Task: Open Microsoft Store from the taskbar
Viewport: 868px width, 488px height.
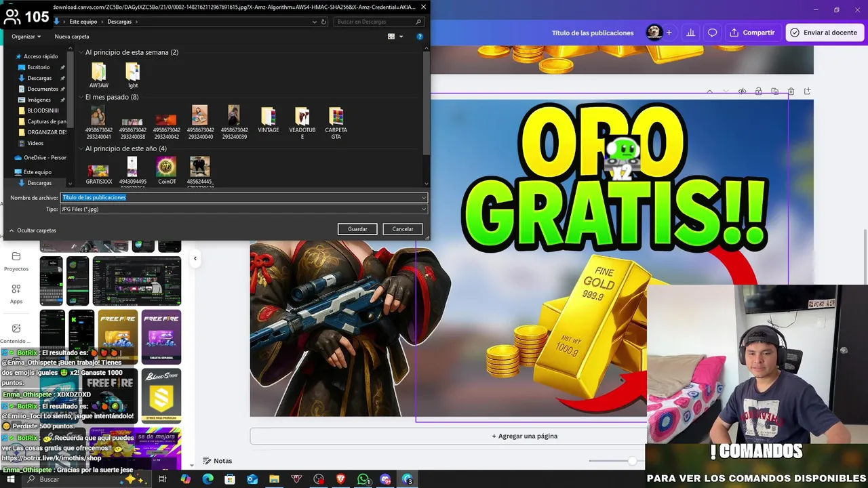Action: 230,479
